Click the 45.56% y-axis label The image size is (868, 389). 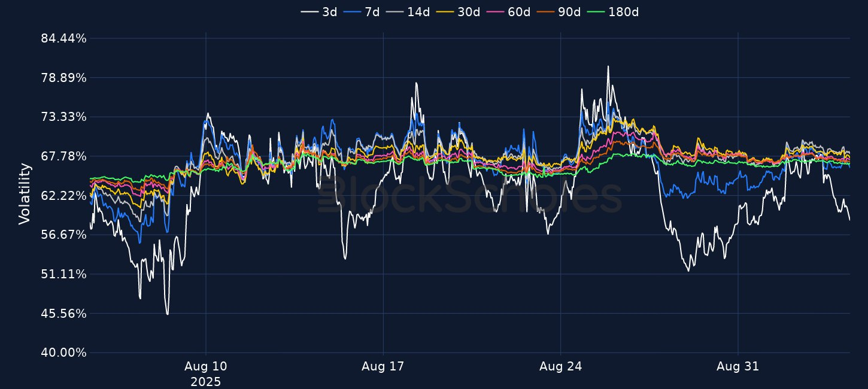click(63, 314)
